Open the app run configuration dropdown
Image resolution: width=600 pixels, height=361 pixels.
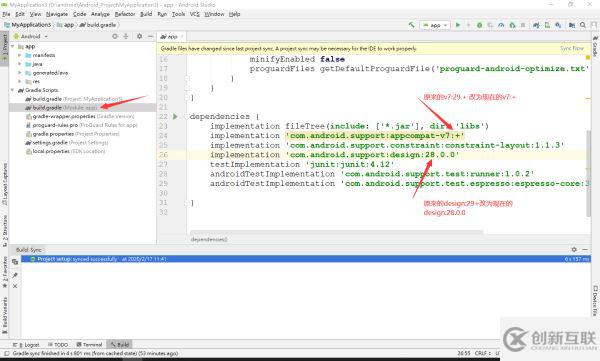coord(435,25)
